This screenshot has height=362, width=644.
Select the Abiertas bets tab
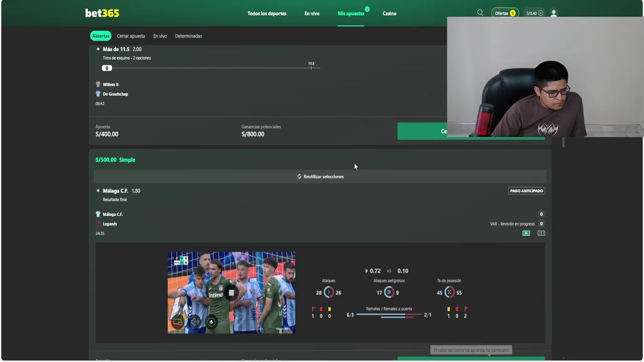click(101, 36)
